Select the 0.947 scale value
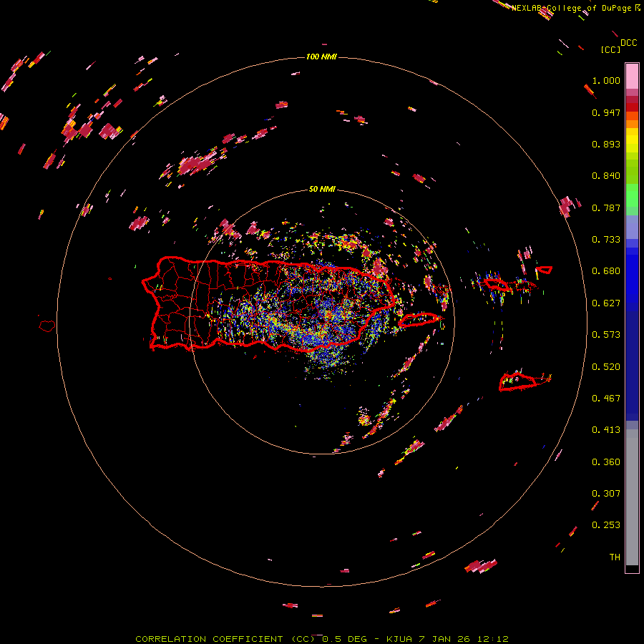Viewport: 644px width, 644px height. pyautogui.click(x=606, y=112)
